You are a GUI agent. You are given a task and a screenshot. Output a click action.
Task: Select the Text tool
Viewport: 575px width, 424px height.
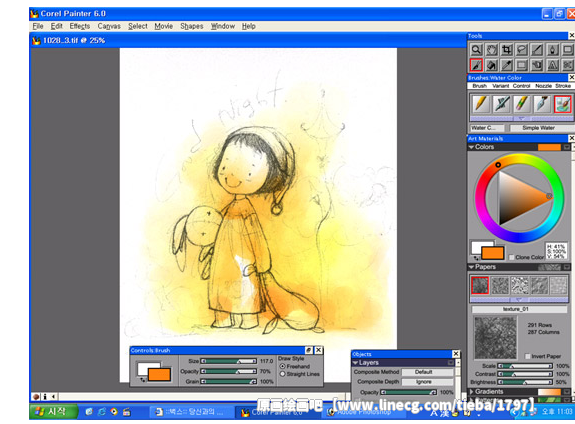point(553,65)
